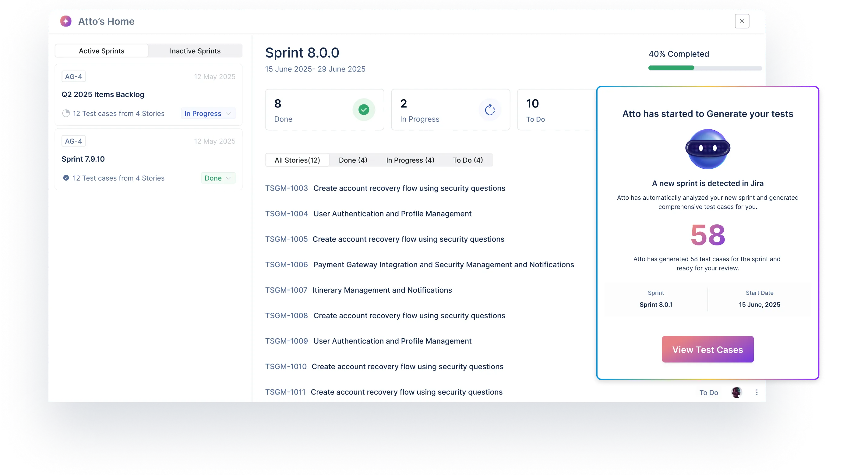This screenshot has width=868, height=475.
Task: Select the Active Sprints tab
Action: (101, 51)
